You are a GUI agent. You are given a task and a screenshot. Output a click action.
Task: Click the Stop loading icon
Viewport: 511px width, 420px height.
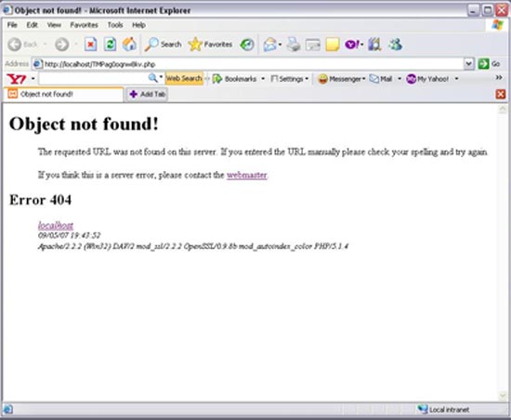pos(90,44)
